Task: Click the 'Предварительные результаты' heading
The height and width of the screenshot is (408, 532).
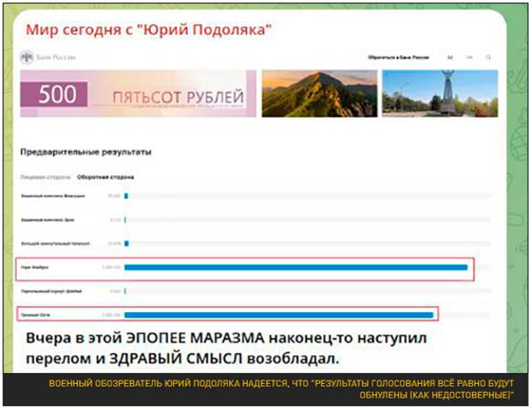Action: point(86,152)
